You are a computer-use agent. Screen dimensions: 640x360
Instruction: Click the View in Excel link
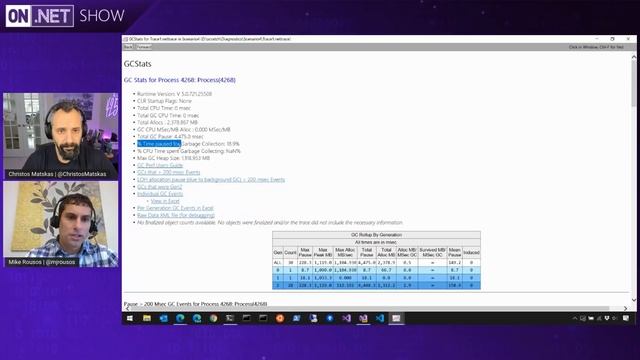pyautogui.click(x=165, y=201)
